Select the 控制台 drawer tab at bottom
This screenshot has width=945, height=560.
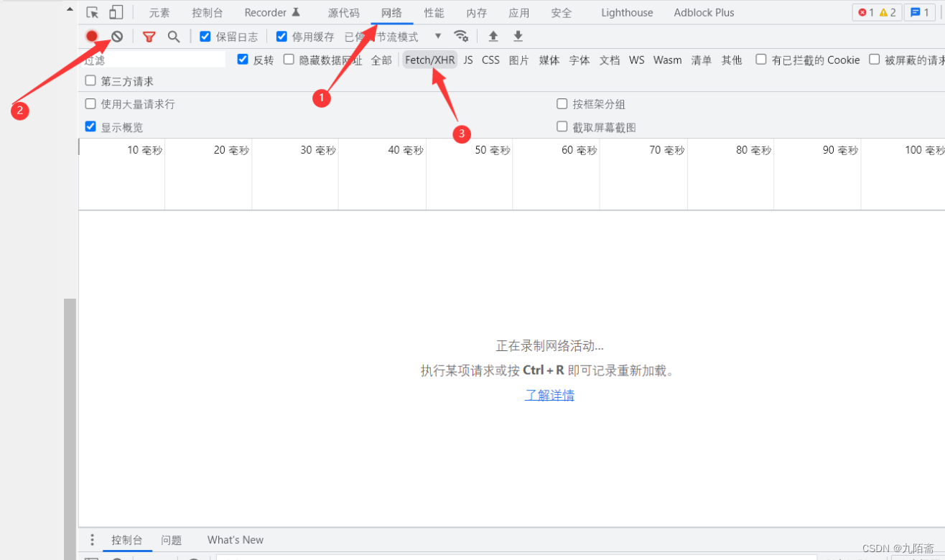pyautogui.click(x=127, y=540)
